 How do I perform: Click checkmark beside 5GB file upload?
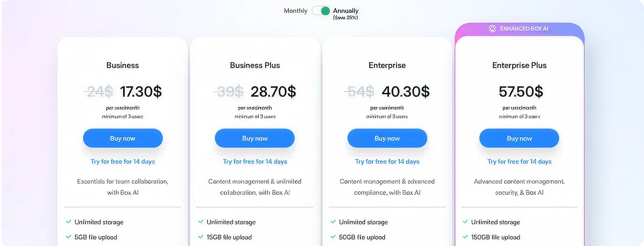pyautogui.click(x=69, y=237)
